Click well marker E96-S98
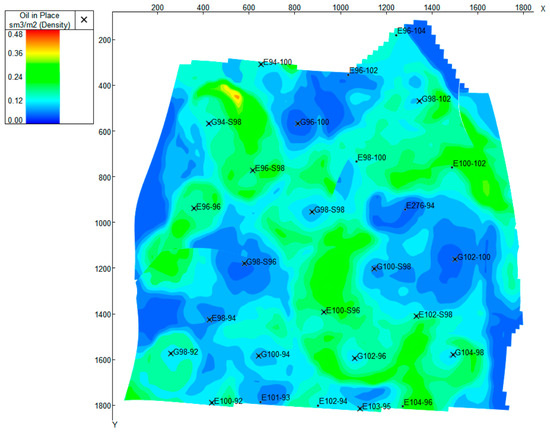 (x=253, y=170)
